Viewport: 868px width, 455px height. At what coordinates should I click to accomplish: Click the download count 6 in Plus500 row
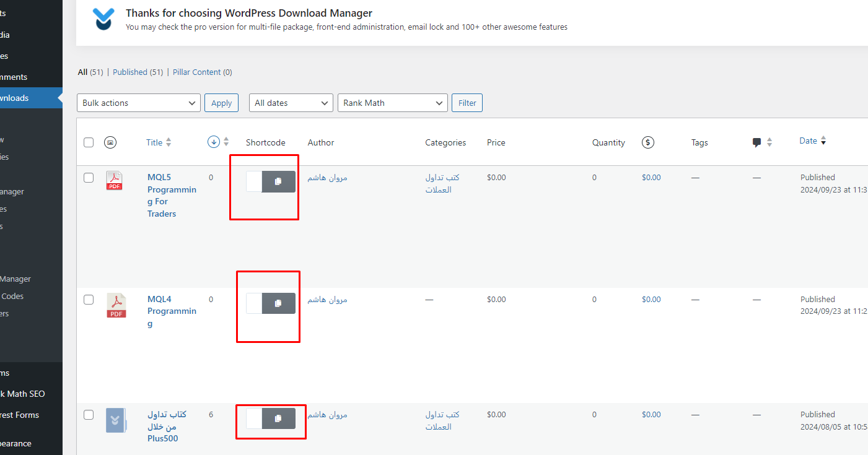pyautogui.click(x=211, y=415)
